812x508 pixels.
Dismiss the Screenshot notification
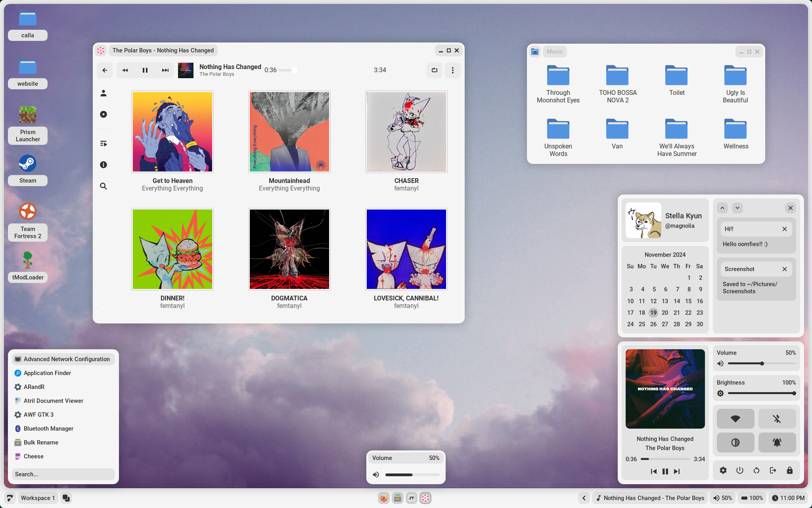784,269
